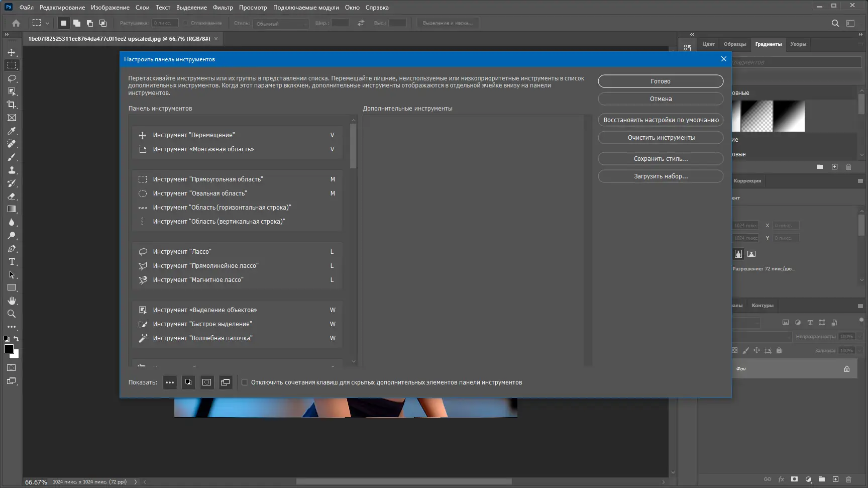Select Subtract from Selection mode

tap(89, 23)
